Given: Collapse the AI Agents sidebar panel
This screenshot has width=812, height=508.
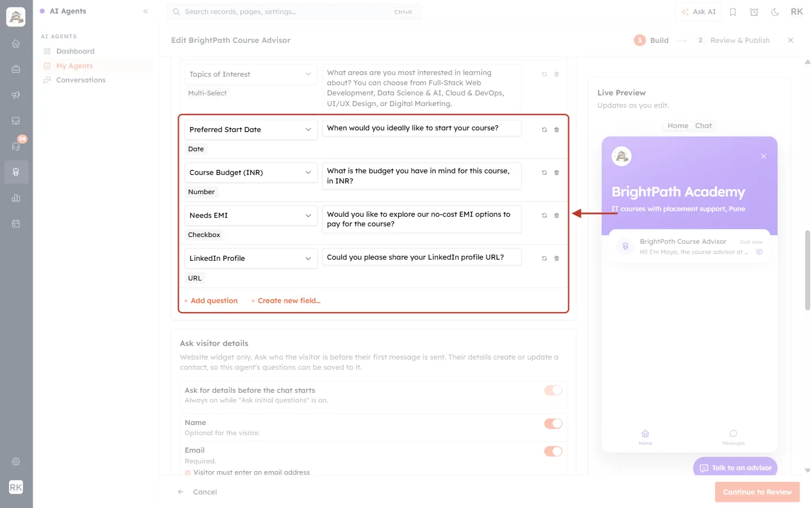Looking at the screenshot, I should (x=145, y=11).
